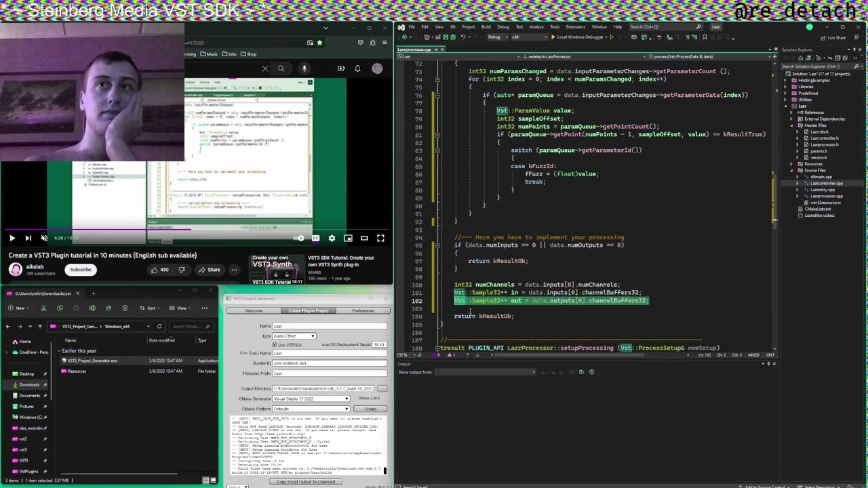Cut selected file in File Explorer
The height and width of the screenshot is (488, 868).
pyautogui.click(x=43, y=308)
